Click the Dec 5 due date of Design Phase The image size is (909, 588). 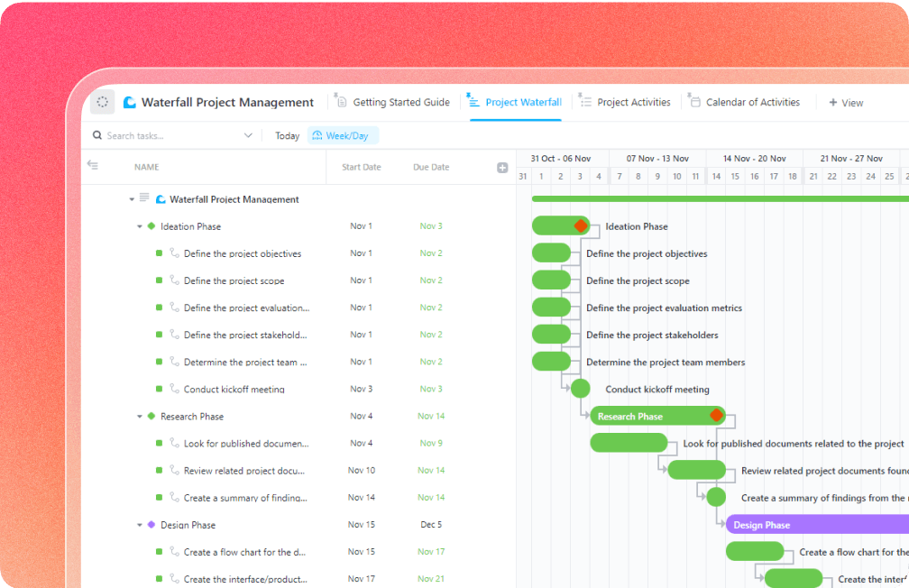coord(431,524)
